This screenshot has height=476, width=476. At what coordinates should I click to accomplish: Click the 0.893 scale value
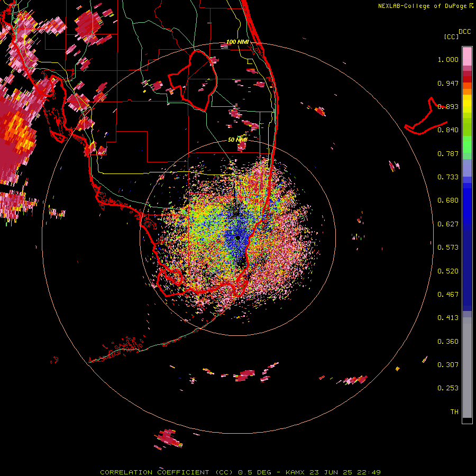pos(448,106)
